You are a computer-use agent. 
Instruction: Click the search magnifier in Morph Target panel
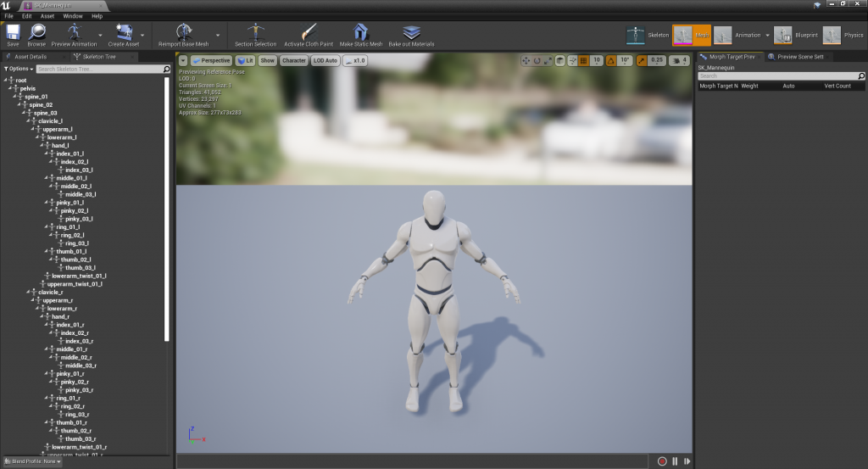[x=861, y=75]
